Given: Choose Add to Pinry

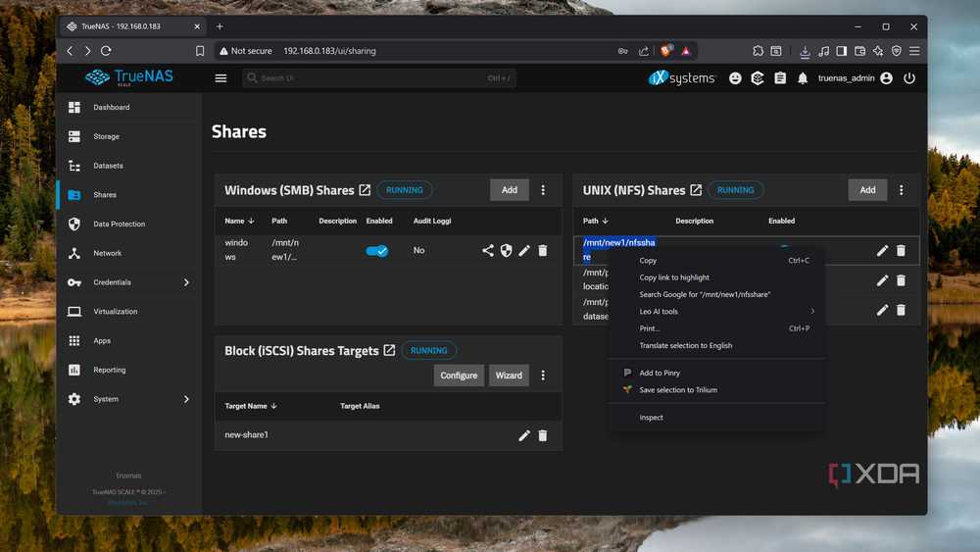Looking at the screenshot, I should coord(717,373).
